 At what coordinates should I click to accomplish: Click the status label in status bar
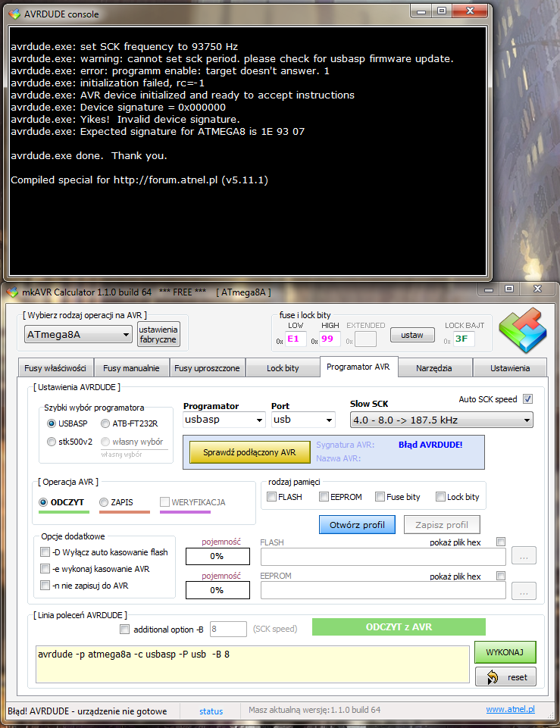pos(211,711)
